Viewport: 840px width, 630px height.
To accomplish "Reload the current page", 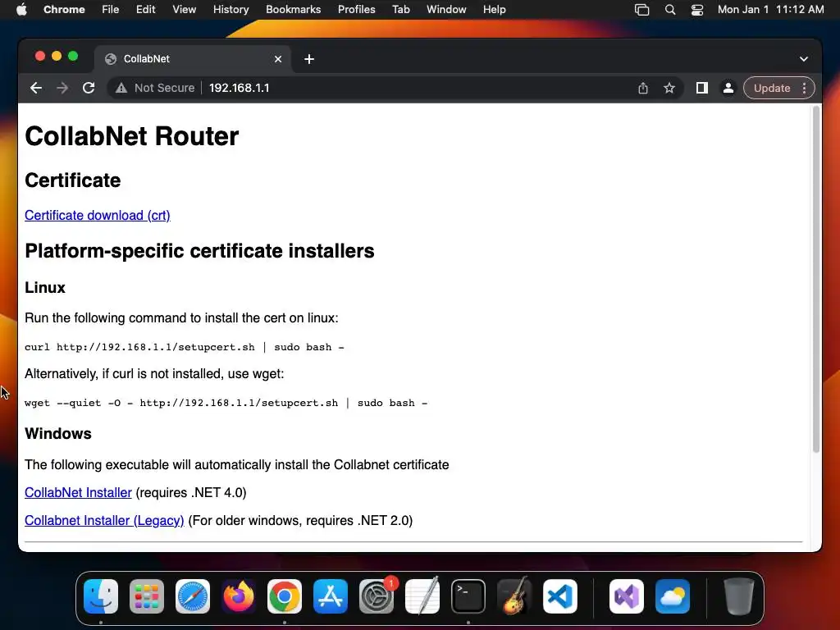I will coord(89,88).
